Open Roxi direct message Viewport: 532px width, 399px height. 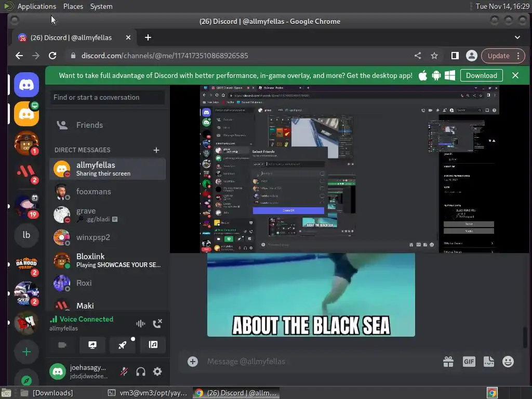coord(108,283)
